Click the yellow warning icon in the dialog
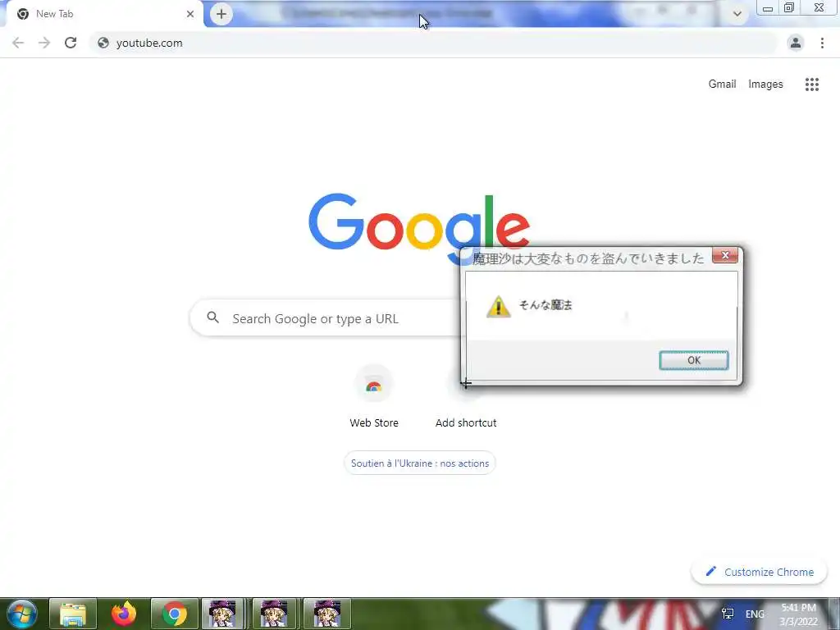Viewport: 840px width, 630px height. pos(498,307)
